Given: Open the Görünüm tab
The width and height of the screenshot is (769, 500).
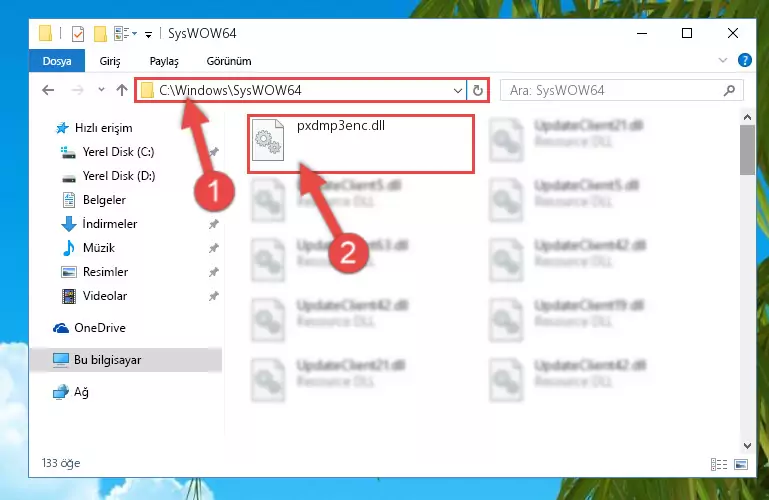Looking at the screenshot, I should pos(229,61).
